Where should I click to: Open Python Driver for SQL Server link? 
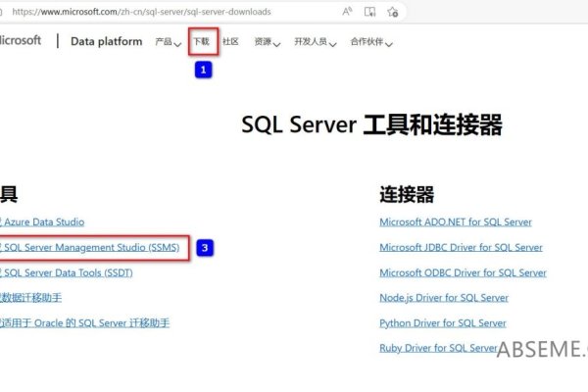tap(443, 323)
